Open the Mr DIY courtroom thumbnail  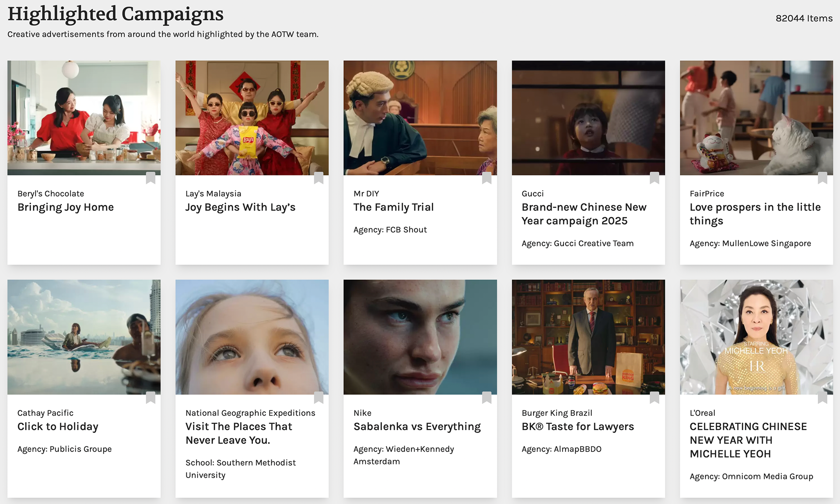[420, 118]
